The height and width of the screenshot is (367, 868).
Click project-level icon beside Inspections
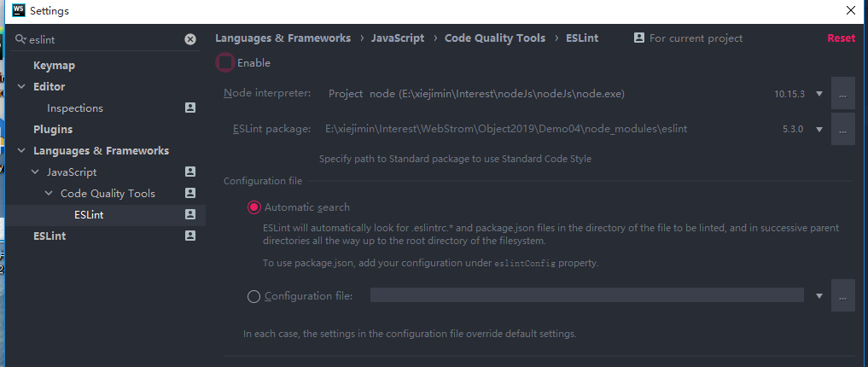190,108
